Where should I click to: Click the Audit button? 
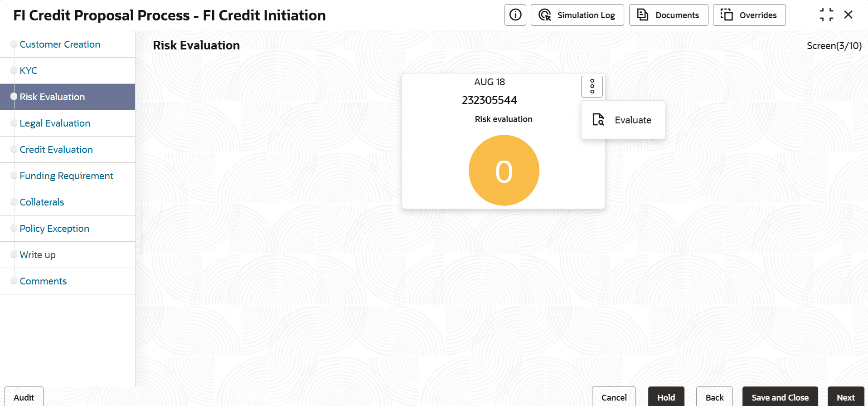coord(24,397)
